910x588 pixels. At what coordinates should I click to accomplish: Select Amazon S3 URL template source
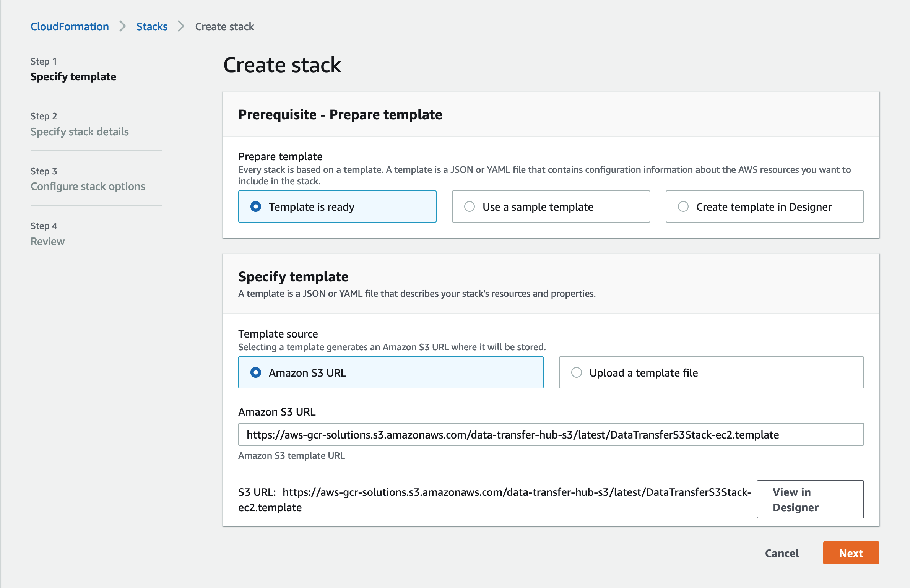[256, 373]
